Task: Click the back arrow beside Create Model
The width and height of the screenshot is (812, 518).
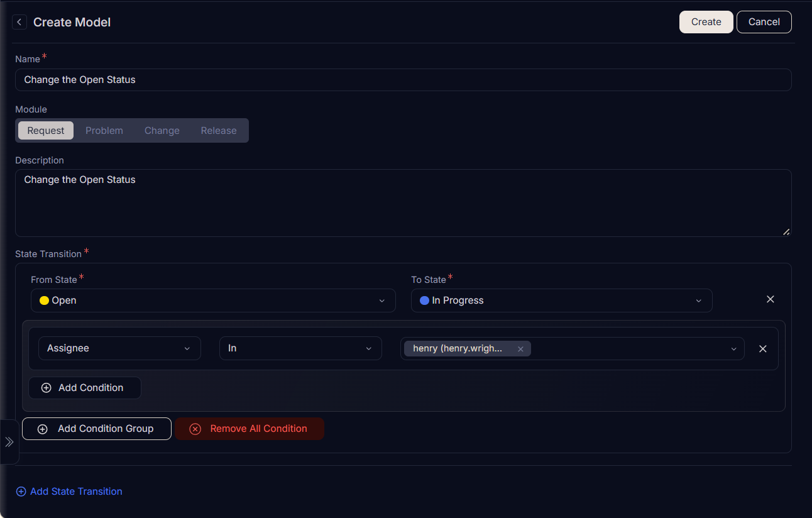Action: click(19, 22)
